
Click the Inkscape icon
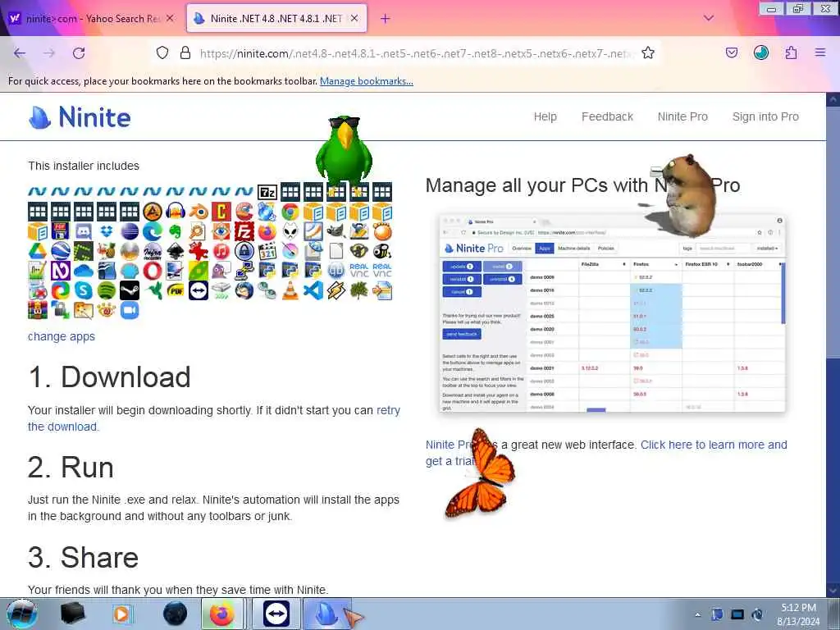[x=176, y=251]
